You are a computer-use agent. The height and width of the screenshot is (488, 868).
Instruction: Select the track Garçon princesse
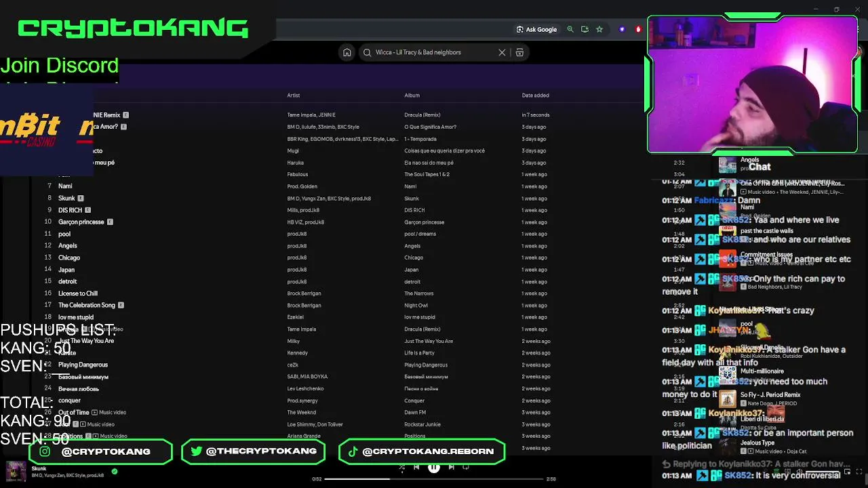(81, 222)
